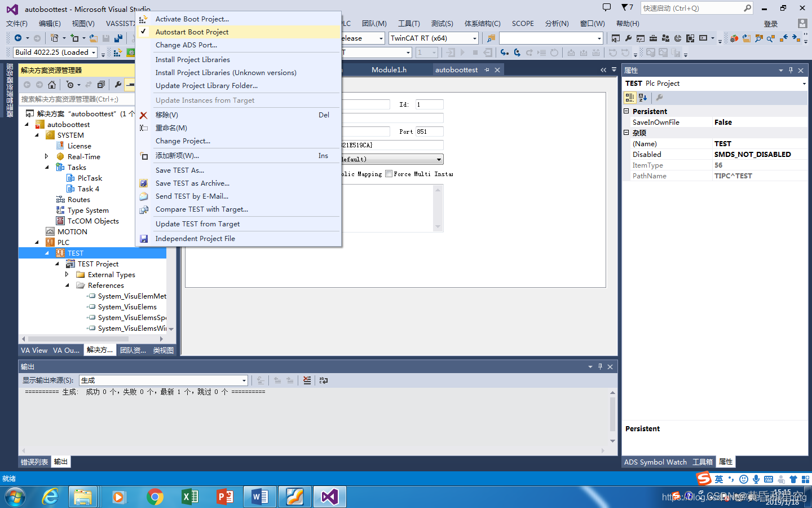This screenshot has height=508, width=812.
Task: Click the toolbox briefcase icon in toolbar
Action: point(653,38)
